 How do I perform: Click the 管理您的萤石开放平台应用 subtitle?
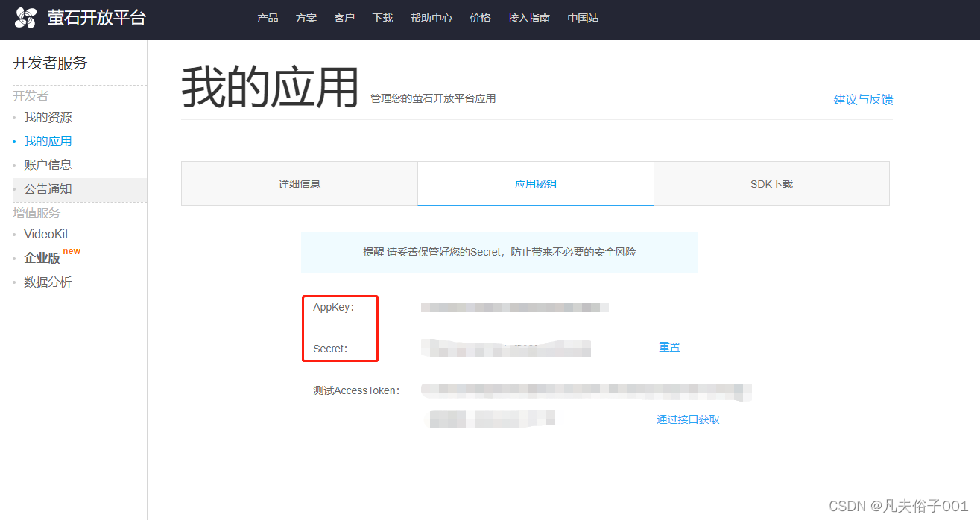click(x=433, y=98)
